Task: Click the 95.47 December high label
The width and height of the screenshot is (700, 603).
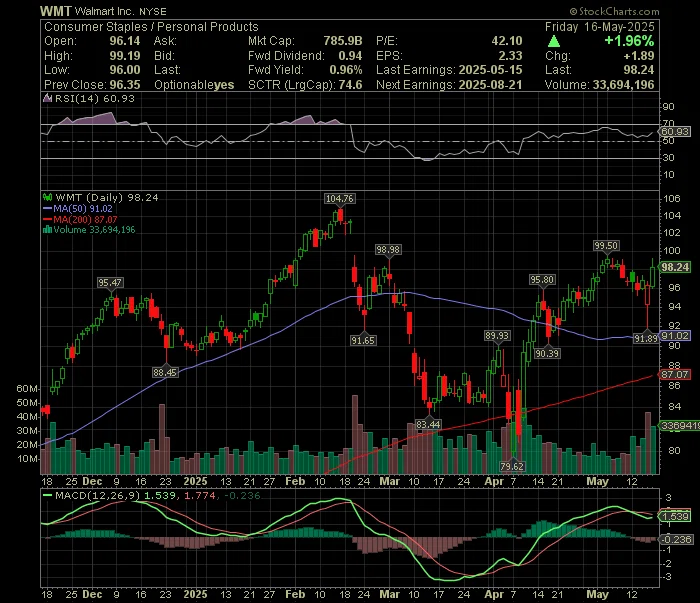Action: [110, 283]
